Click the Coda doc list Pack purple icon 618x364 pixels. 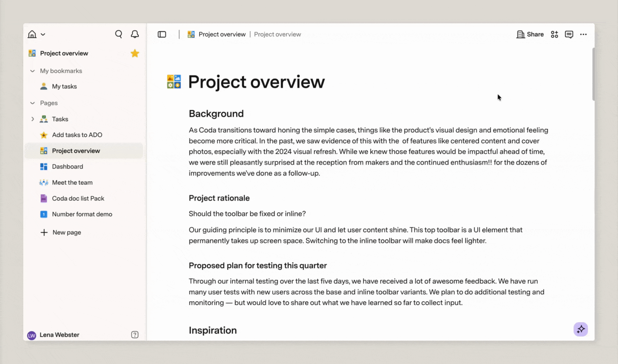[44, 199]
